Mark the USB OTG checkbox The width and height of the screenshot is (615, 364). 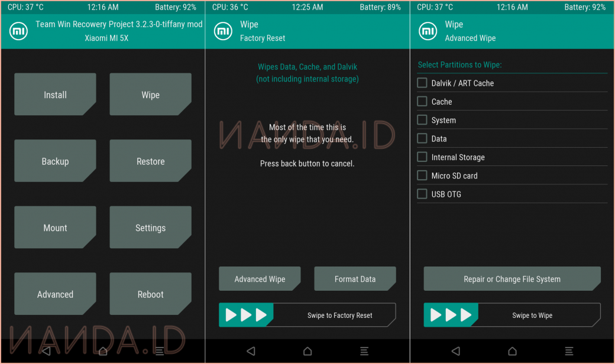[x=422, y=194]
